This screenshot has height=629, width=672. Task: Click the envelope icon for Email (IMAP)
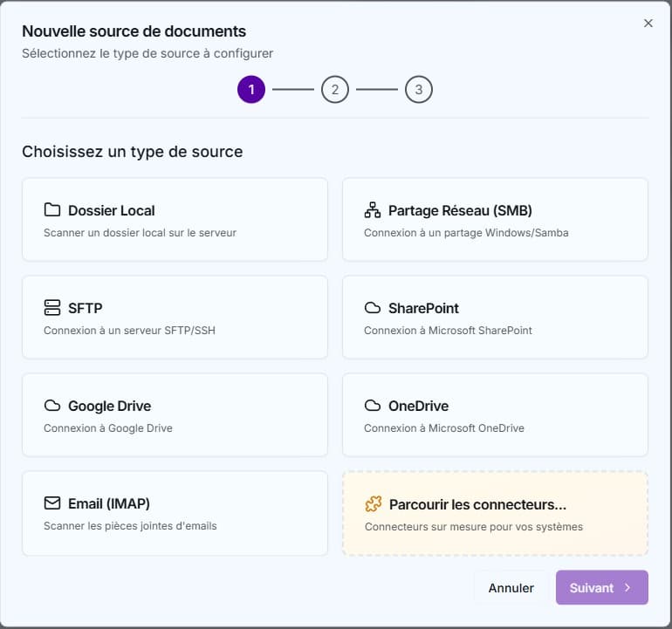[52, 503]
